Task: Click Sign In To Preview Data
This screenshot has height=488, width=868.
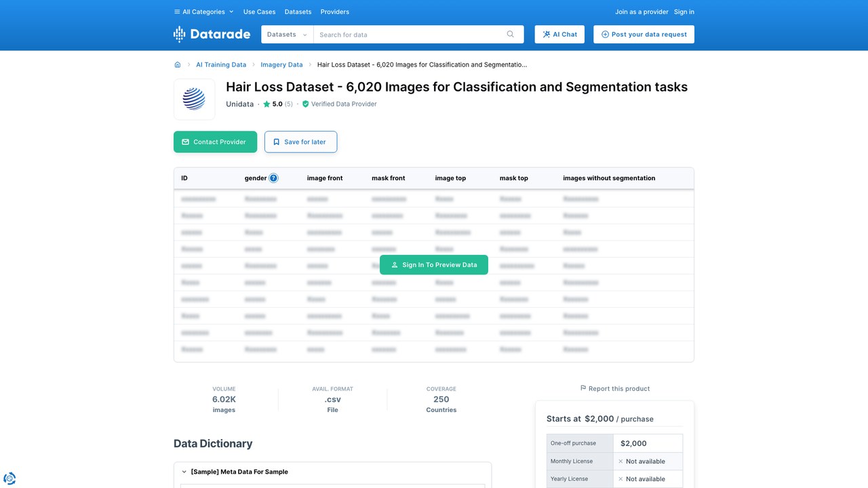Action: pyautogui.click(x=434, y=265)
